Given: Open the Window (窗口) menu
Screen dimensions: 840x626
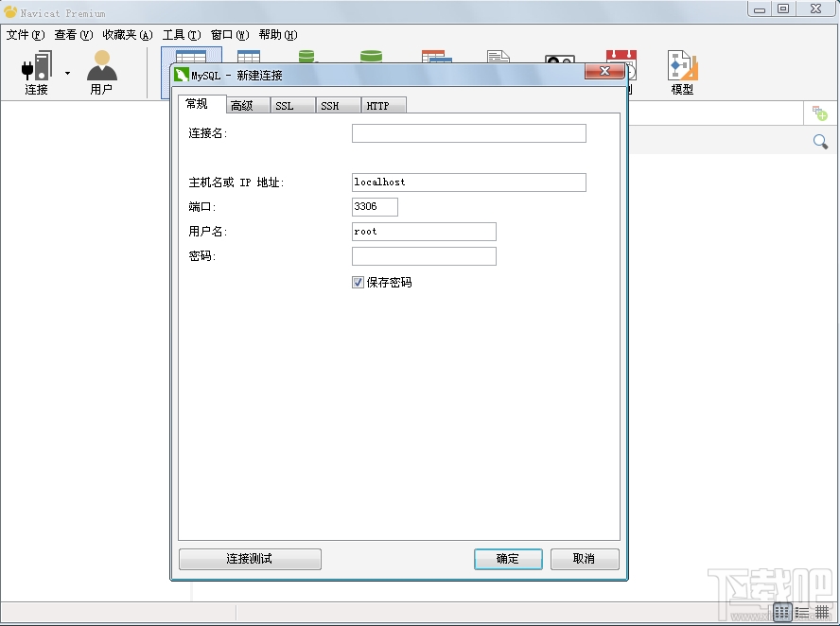Looking at the screenshot, I should point(230,35).
